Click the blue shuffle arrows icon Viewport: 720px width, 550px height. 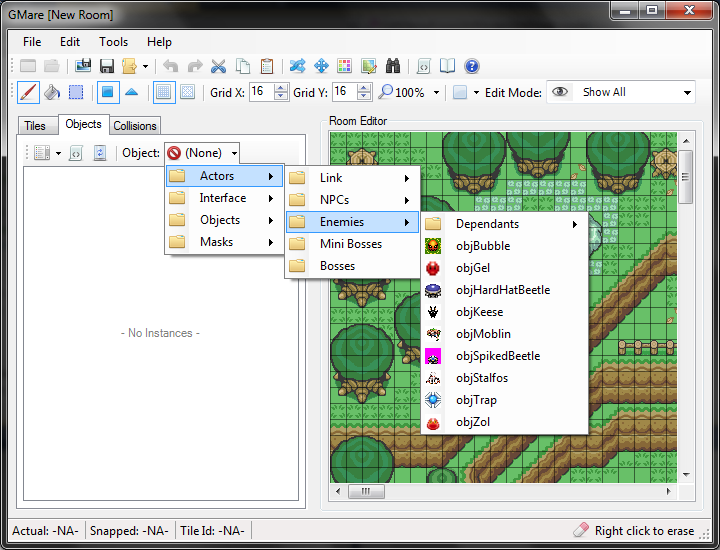tap(298, 66)
